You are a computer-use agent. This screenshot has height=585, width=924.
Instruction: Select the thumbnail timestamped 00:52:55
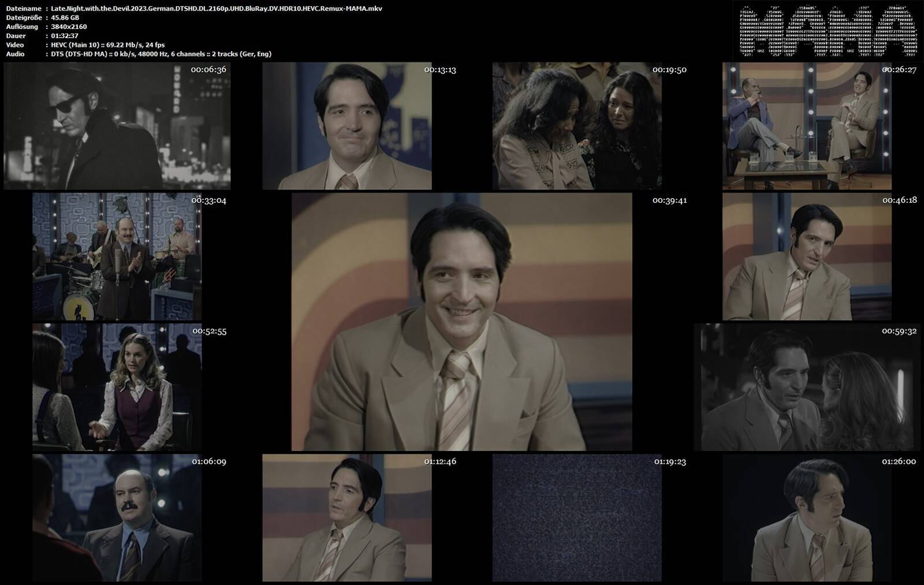pyautogui.click(x=117, y=387)
